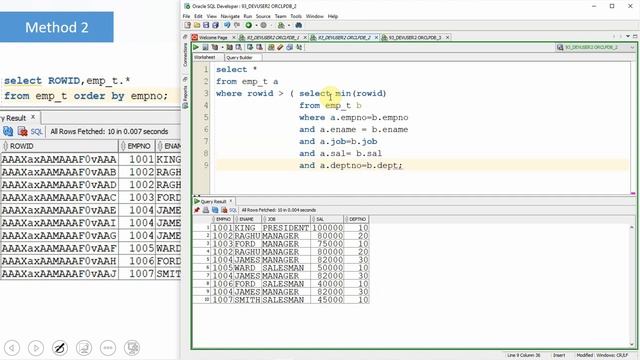
Task: Click the SQL Tuning Advisor icon
Action: (239, 47)
